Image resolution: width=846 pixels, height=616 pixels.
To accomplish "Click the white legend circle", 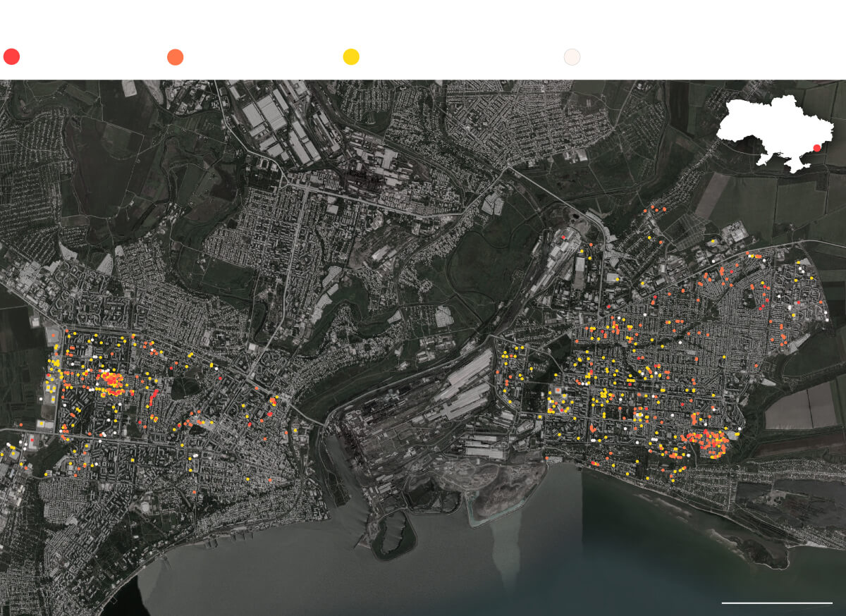I will click(572, 57).
